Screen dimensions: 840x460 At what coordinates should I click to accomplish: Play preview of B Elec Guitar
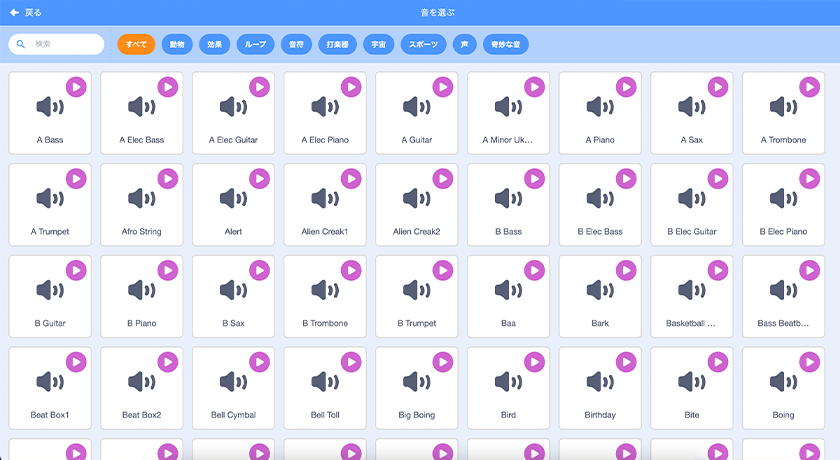point(718,178)
